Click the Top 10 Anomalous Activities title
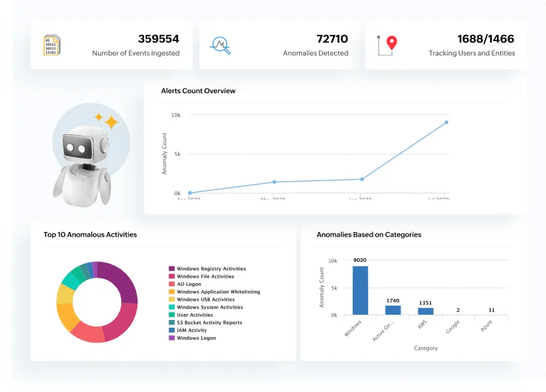The height and width of the screenshot is (392, 546). click(x=90, y=235)
